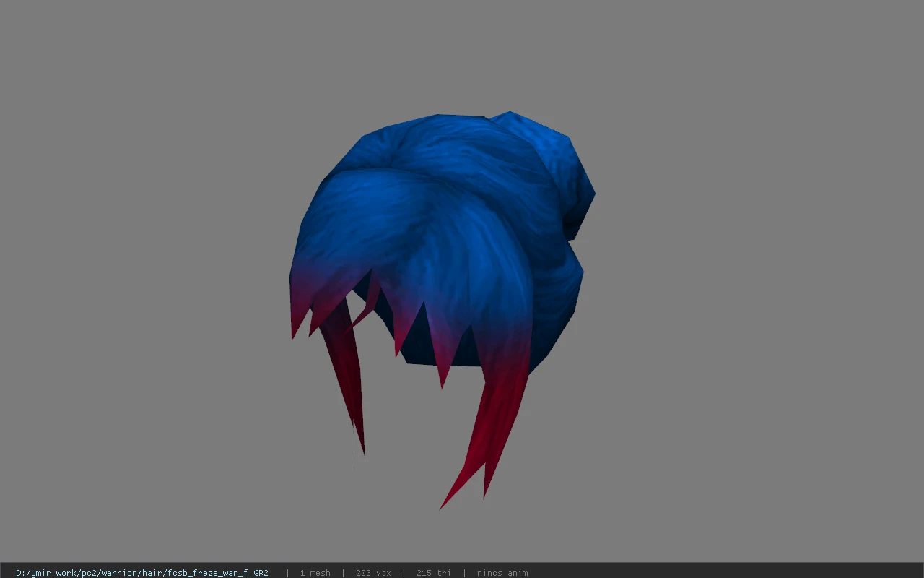Select the 'nincs anim' status text

coord(502,573)
